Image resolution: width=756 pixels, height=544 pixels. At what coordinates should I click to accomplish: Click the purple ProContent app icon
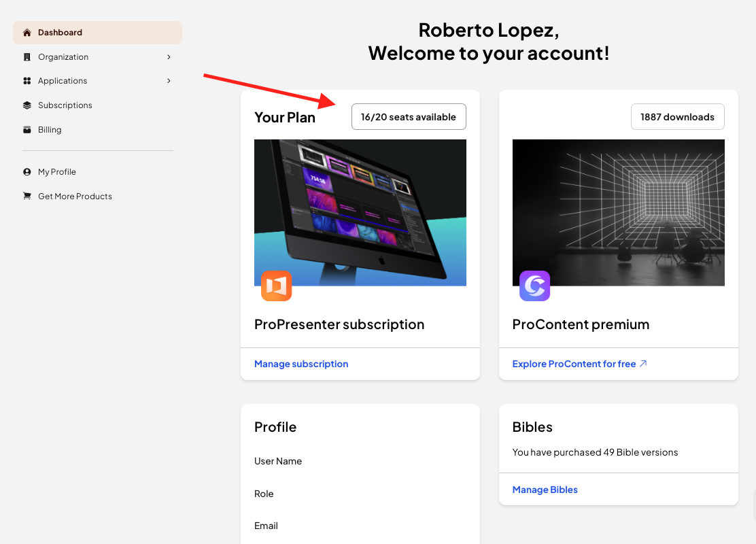[534, 286]
